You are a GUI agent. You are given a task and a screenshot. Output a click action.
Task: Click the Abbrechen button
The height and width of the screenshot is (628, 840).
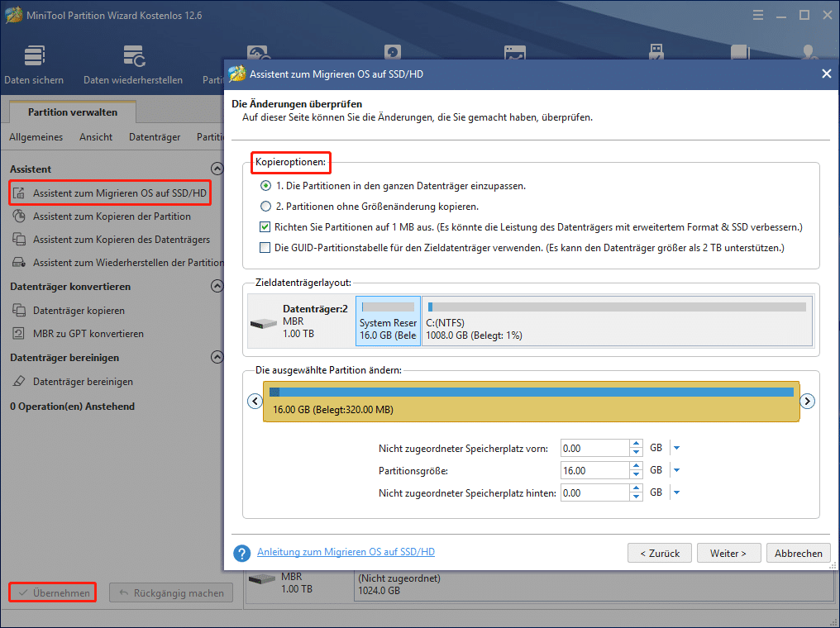[x=798, y=553]
